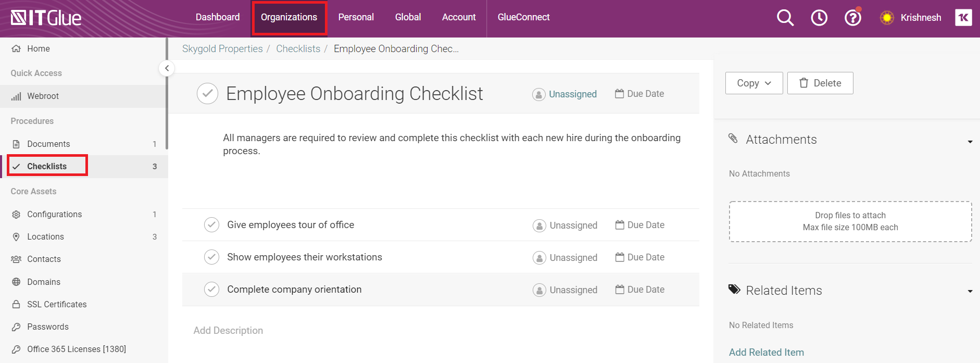Open the Dashboard menu
The width and height of the screenshot is (980, 363).
(218, 17)
